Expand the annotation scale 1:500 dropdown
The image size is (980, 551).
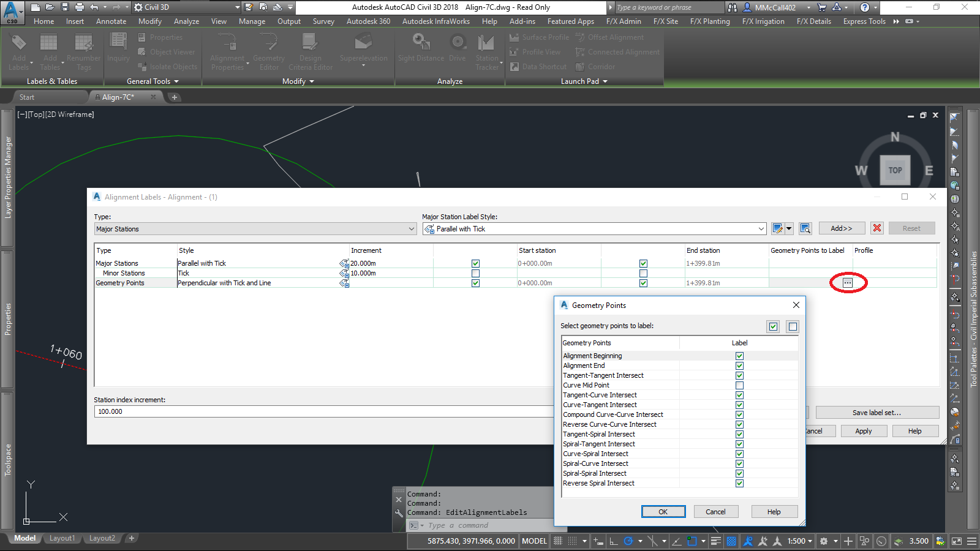(x=800, y=541)
